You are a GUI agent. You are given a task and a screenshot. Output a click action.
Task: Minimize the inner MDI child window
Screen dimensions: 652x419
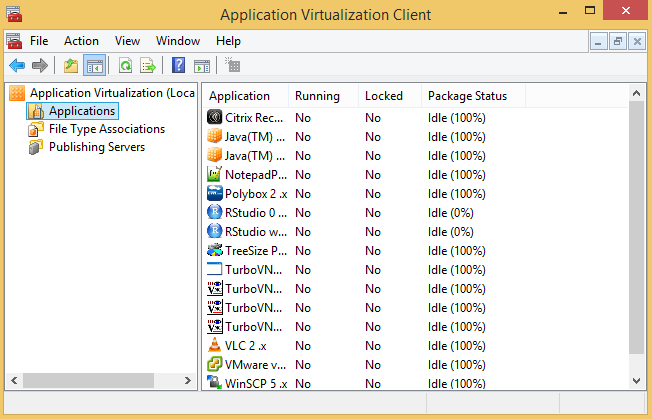[x=599, y=42]
